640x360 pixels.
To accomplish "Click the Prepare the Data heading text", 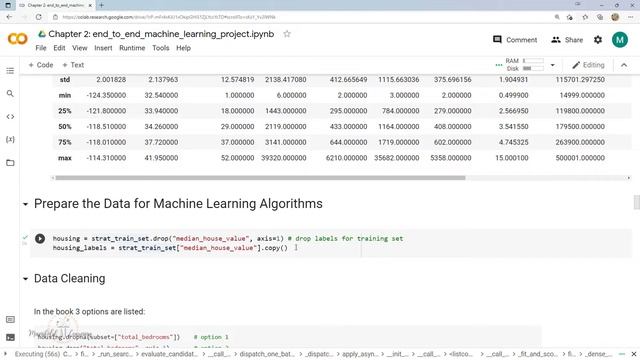I will coord(178,204).
